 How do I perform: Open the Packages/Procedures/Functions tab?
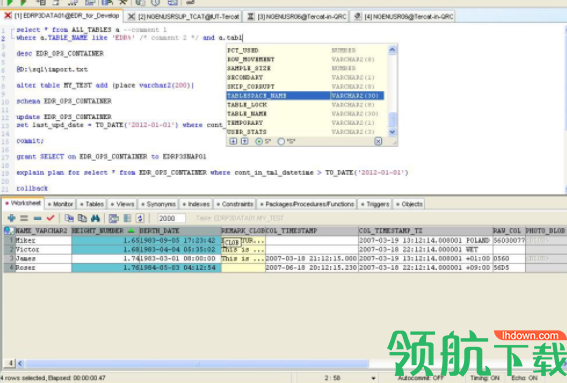click(x=307, y=204)
